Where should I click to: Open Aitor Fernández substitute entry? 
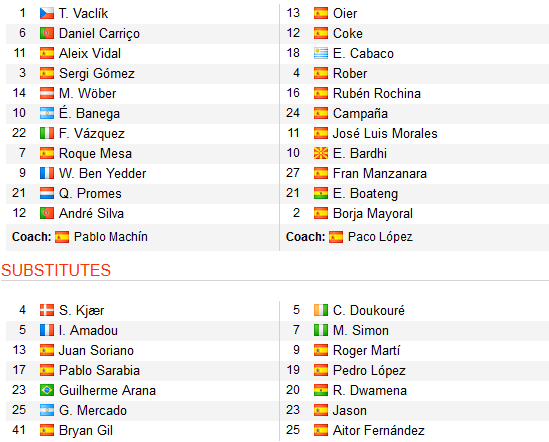(378, 430)
